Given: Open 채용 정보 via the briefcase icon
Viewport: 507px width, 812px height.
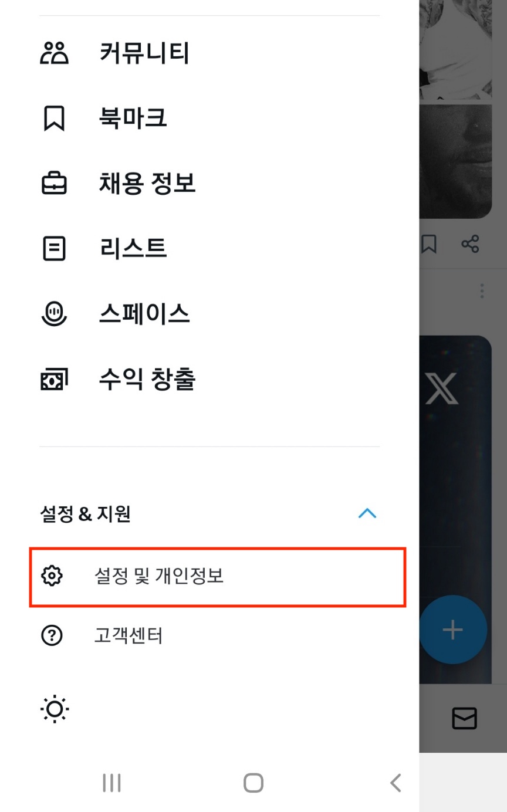Looking at the screenshot, I should coord(54,183).
